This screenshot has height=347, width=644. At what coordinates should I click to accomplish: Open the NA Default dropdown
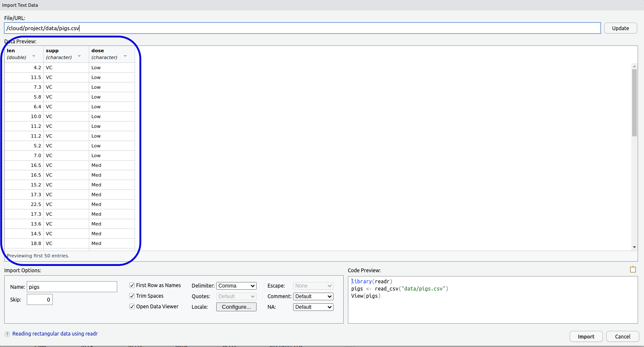click(313, 307)
